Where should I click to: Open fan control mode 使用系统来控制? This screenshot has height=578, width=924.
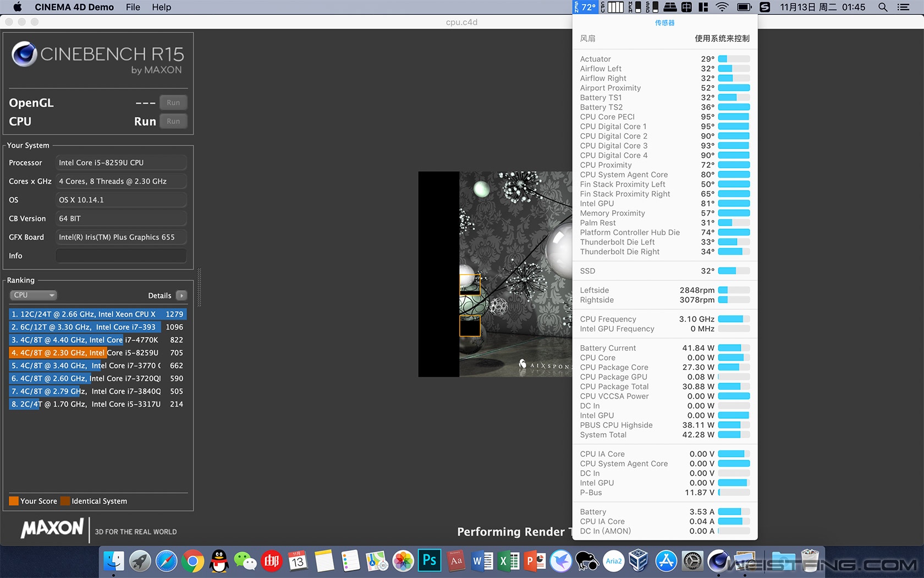[x=722, y=39]
